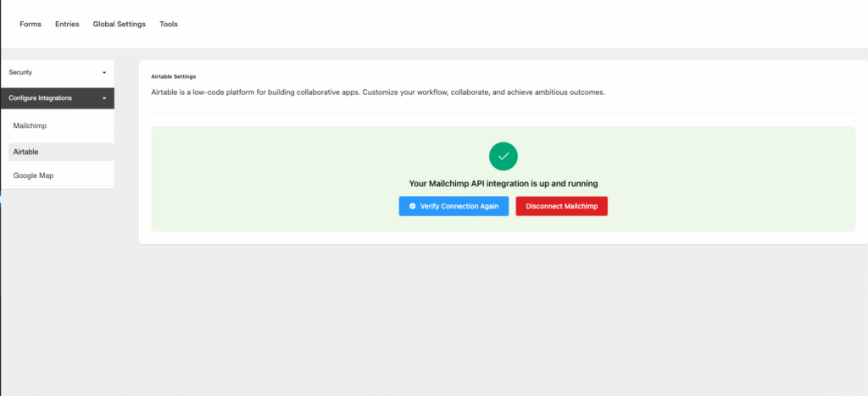Select the Configure Integrations sidebar header
Screen dimensions: 868x396
(x=41, y=98)
